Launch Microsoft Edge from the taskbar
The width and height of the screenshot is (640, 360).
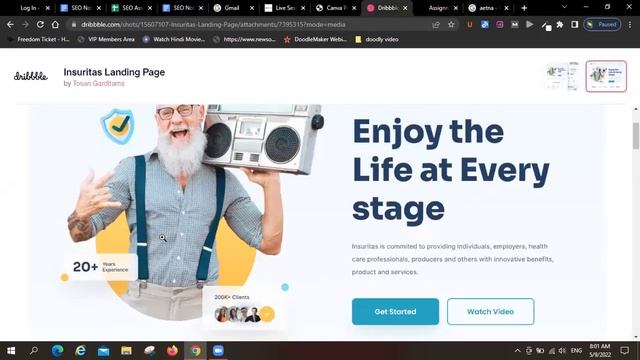[x=57, y=351]
